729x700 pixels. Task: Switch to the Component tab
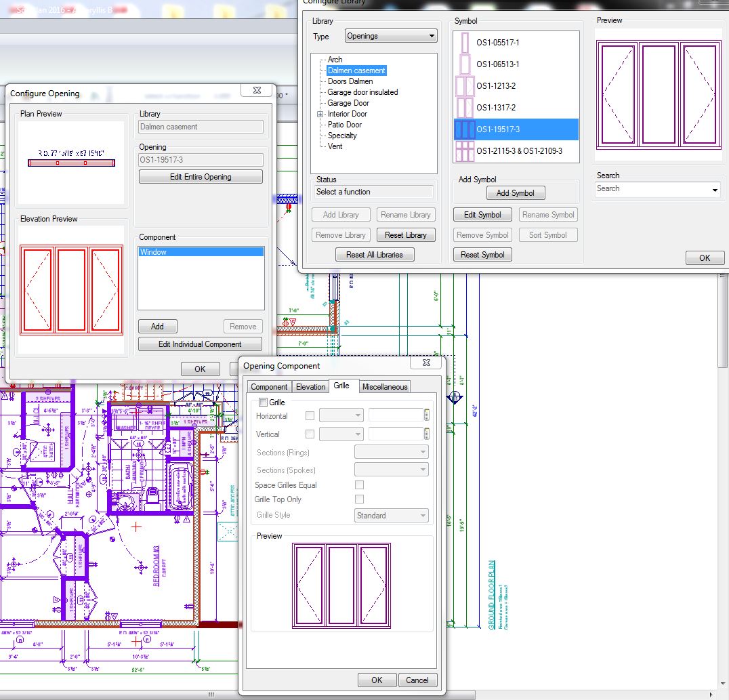[269, 386]
